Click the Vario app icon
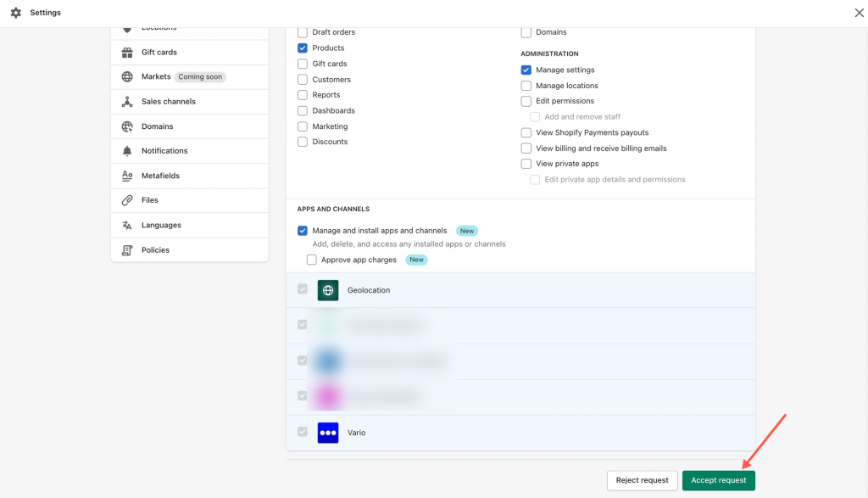This screenshot has width=868, height=498. pyautogui.click(x=328, y=433)
